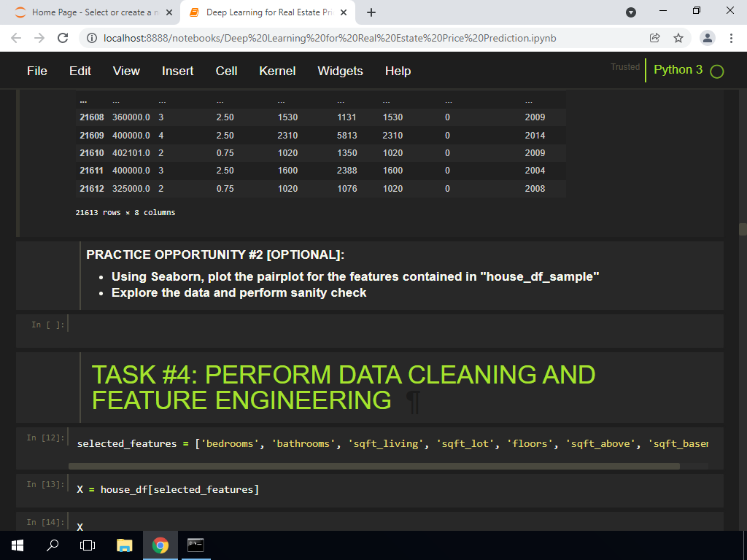This screenshot has height=560, width=747.
Task: Open the share page icon in address bar
Action: [x=655, y=38]
